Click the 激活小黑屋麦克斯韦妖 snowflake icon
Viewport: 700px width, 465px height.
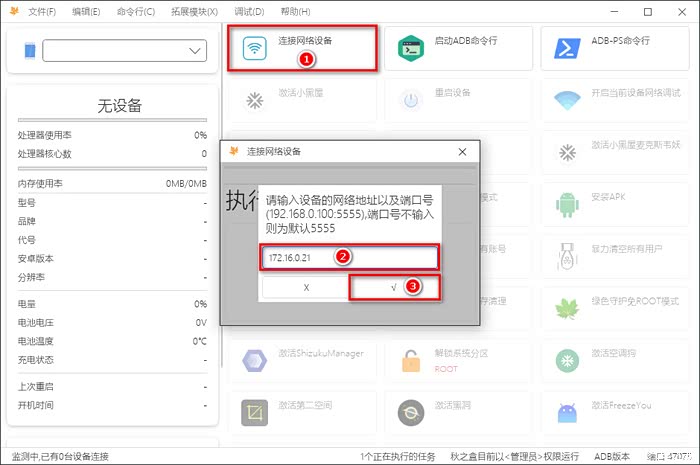pos(567,153)
